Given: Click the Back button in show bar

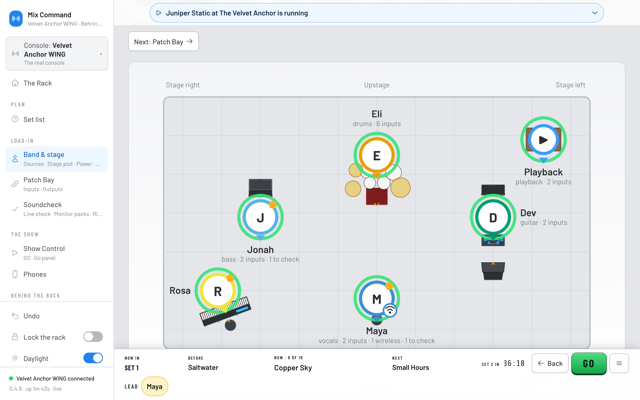Looking at the screenshot, I should (550, 363).
